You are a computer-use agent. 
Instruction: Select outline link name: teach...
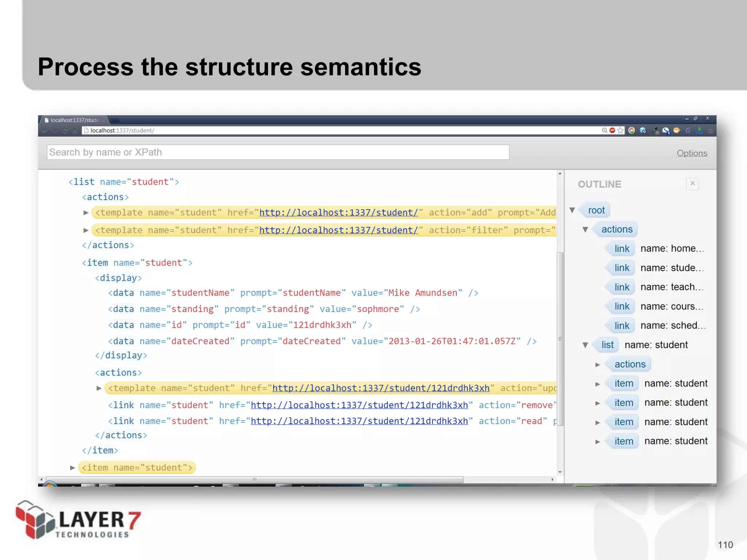pos(654,287)
